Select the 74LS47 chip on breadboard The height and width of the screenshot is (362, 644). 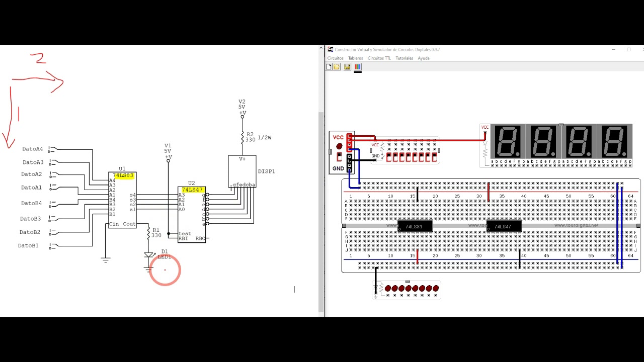click(x=504, y=227)
